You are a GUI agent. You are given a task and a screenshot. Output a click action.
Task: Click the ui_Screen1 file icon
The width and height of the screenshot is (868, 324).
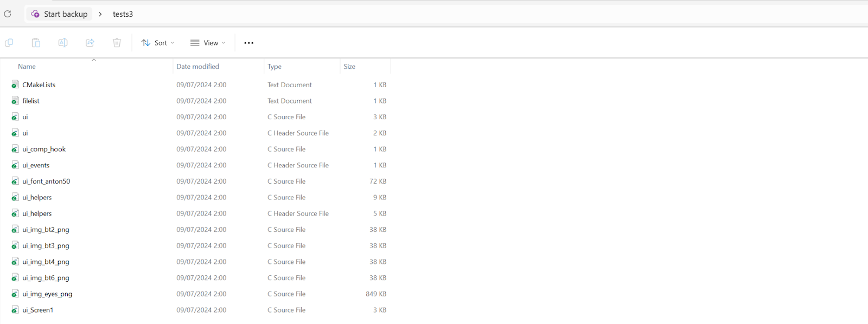point(15,310)
